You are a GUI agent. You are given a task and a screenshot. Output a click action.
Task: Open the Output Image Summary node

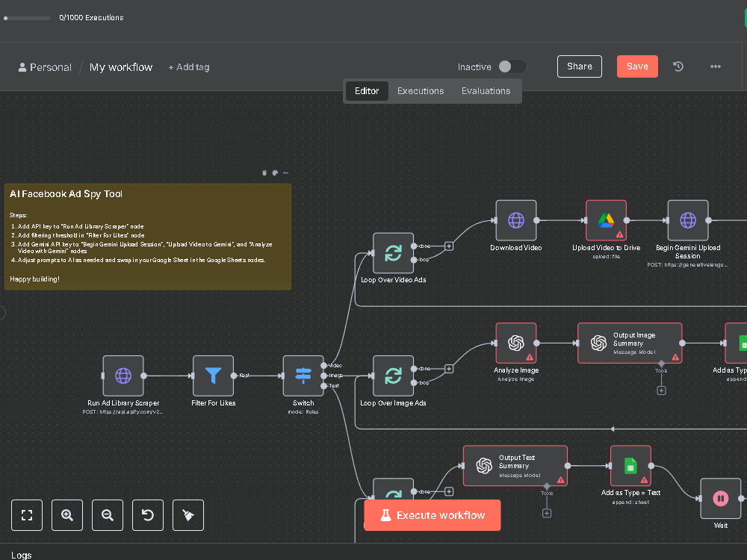click(630, 343)
